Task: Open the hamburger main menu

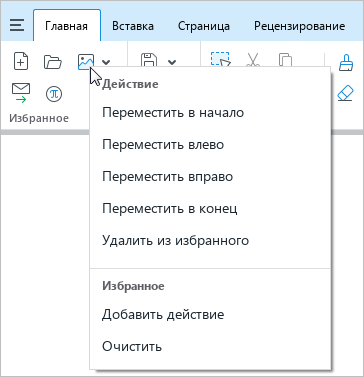Action: tap(17, 26)
